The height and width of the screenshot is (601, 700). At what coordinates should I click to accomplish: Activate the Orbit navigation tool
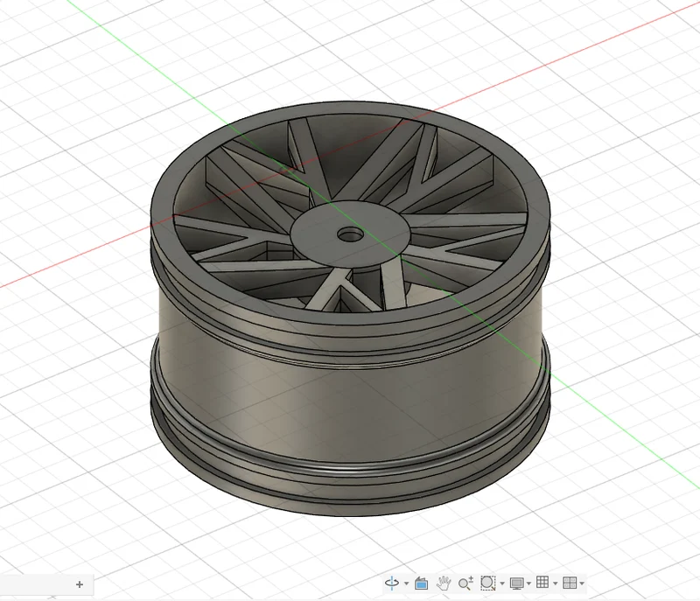pyautogui.click(x=392, y=583)
